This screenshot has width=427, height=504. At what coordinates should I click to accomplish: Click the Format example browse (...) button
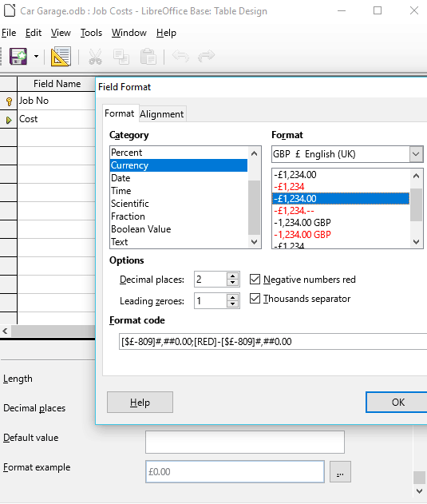(x=340, y=471)
